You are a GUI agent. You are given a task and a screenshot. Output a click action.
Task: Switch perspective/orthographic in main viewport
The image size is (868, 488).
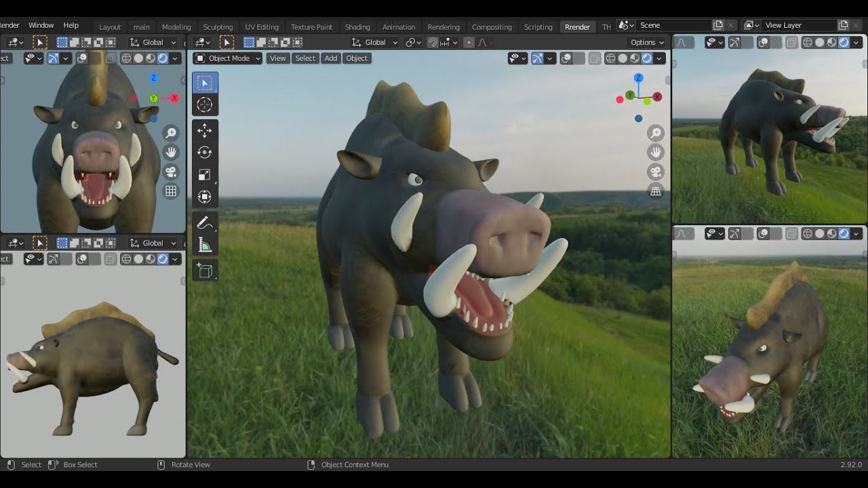[656, 191]
